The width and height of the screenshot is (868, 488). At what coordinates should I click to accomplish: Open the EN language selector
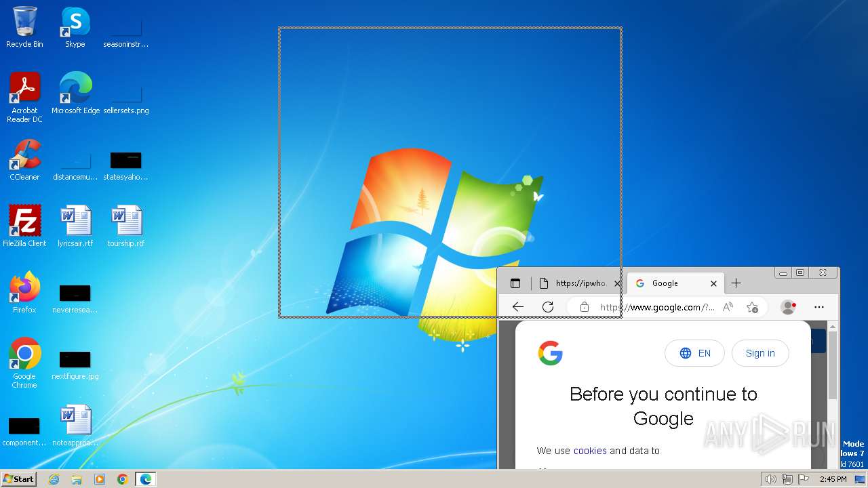tap(694, 353)
